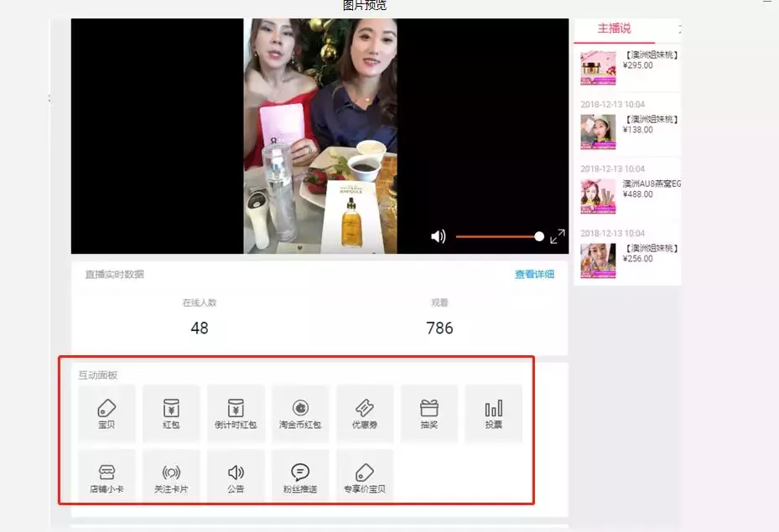Select the 店铺小卡 shop card tool
779x532 pixels.
[x=106, y=478]
